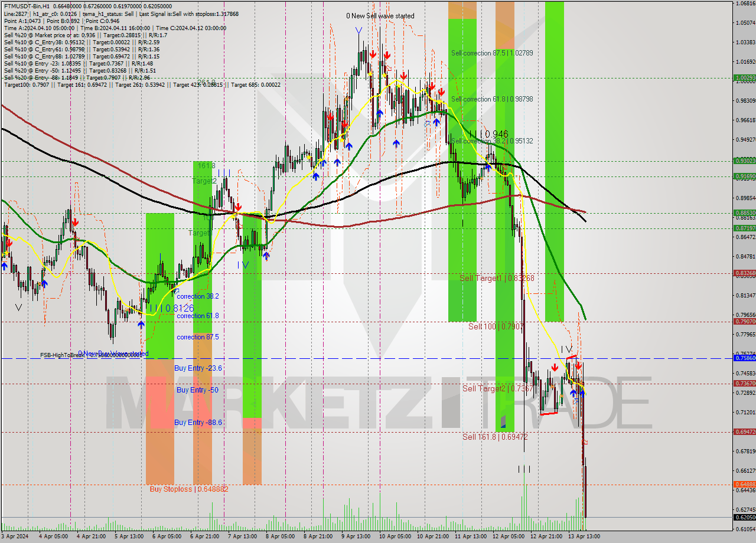Select the 'Sell correction 87.5 | 1.02789' label
This screenshot has height=543, width=756.
click(492, 53)
